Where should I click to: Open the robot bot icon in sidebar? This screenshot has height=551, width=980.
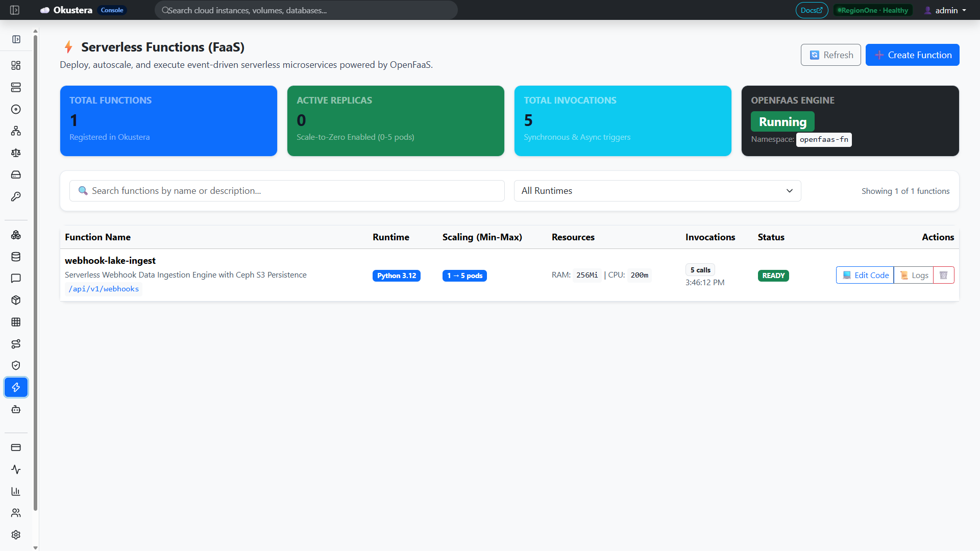(16, 409)
